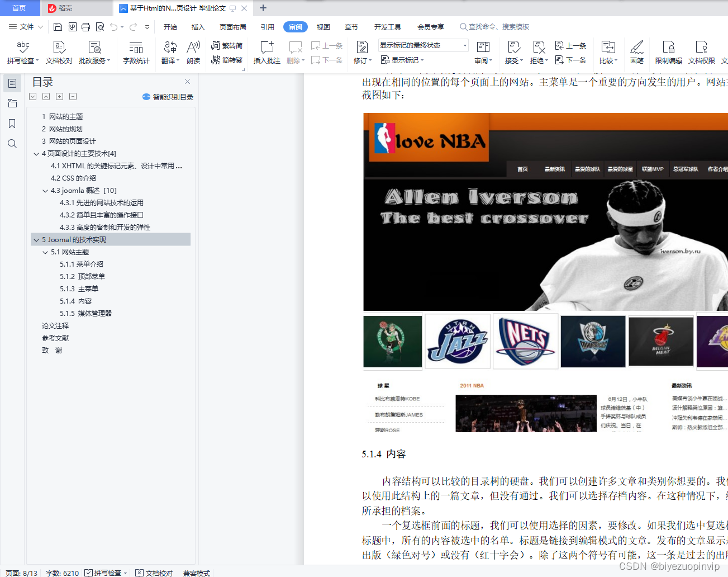728x577 pixels.
Task: Open new tab plus button
Action: [263, 8]
